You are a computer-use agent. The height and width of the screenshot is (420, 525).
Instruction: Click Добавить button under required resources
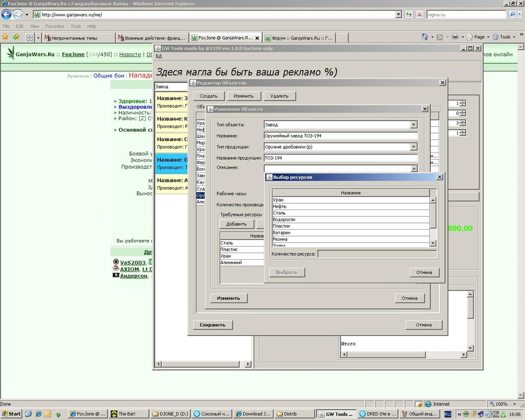click(237, 224)
